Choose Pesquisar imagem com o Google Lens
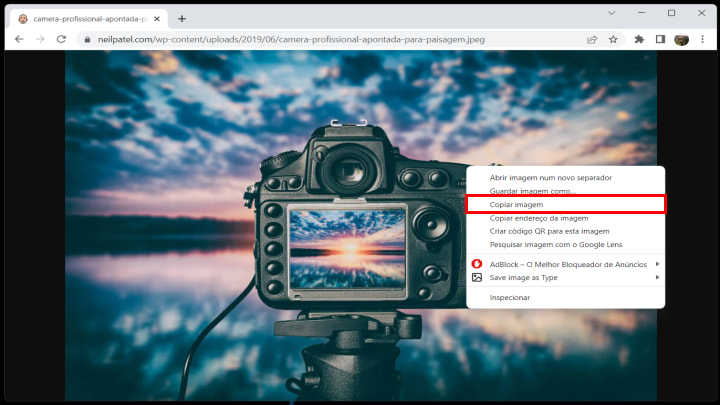 coord(565,244)
